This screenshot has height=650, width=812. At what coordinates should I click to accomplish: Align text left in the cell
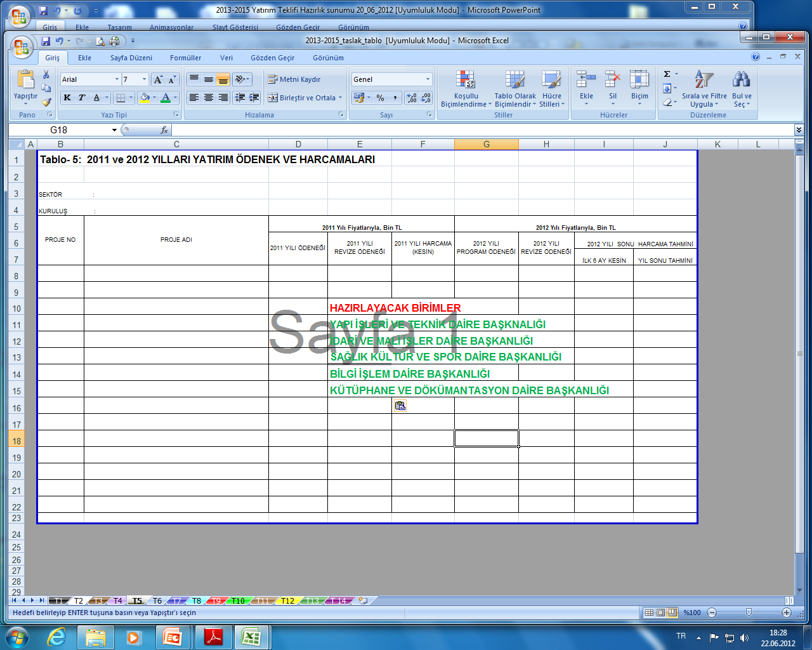pyautogui.click(x=194, y=98)
